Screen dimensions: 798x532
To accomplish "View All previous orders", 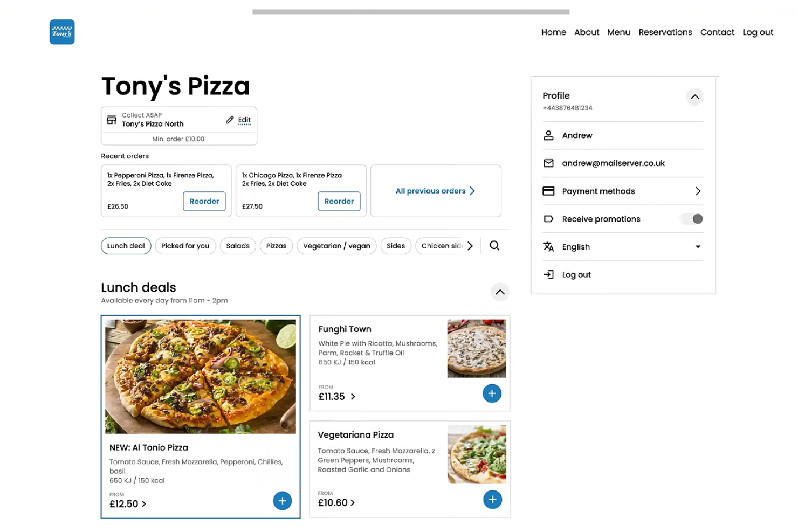I will [436, 191].
